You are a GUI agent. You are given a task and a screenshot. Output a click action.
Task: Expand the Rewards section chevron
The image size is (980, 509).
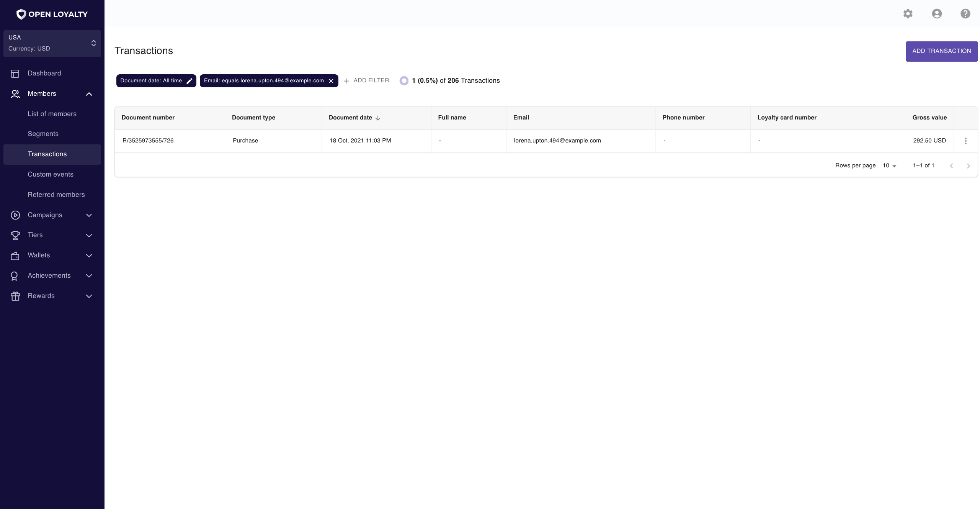coord(89,296)
